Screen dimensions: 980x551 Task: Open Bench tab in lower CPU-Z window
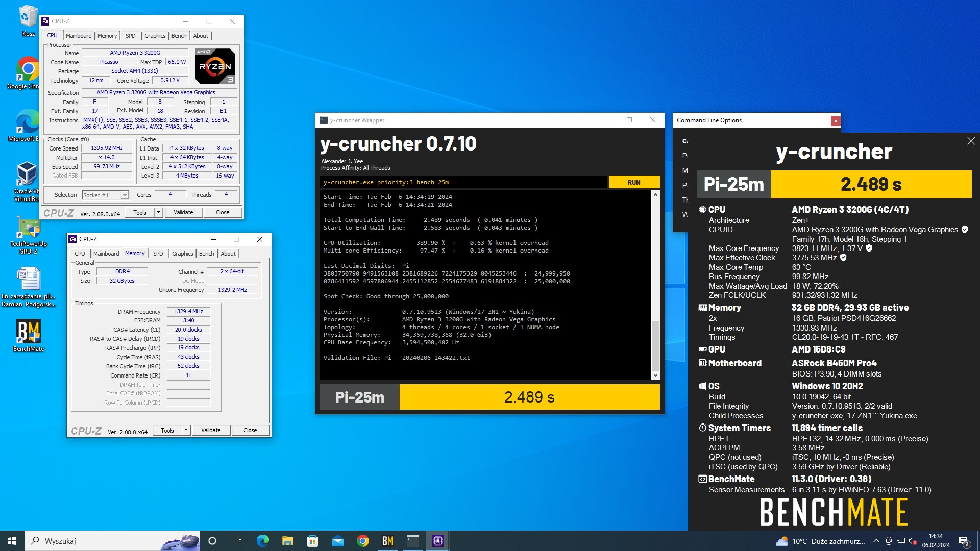pyautogui.click(x=207, y=254)
